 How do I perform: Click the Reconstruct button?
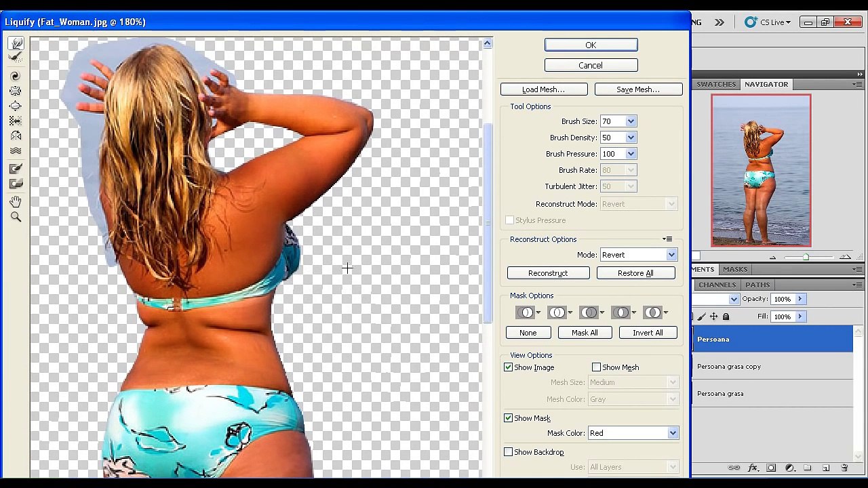tap(548, 273)
